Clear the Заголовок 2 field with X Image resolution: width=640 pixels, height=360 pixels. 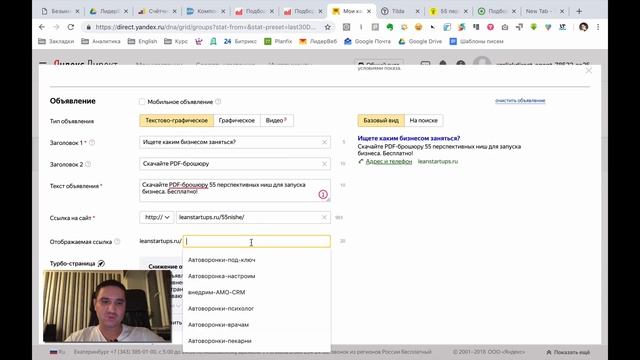coord(324,164)
